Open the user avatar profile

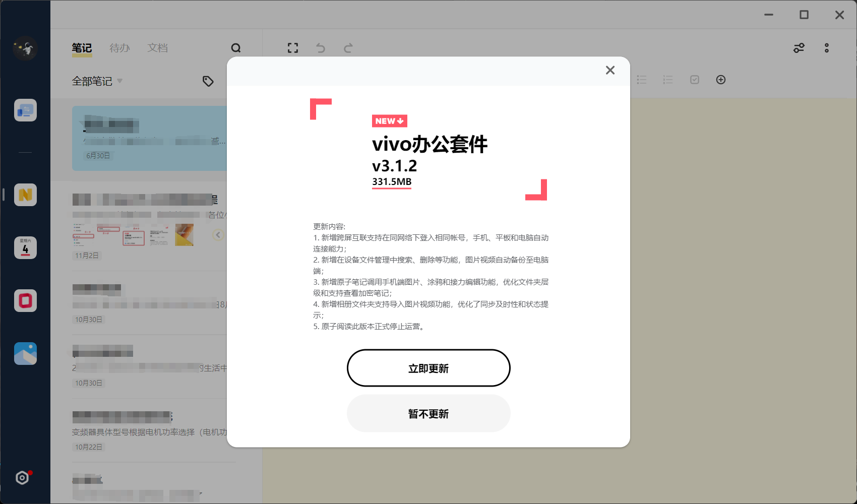click(25, 48)
